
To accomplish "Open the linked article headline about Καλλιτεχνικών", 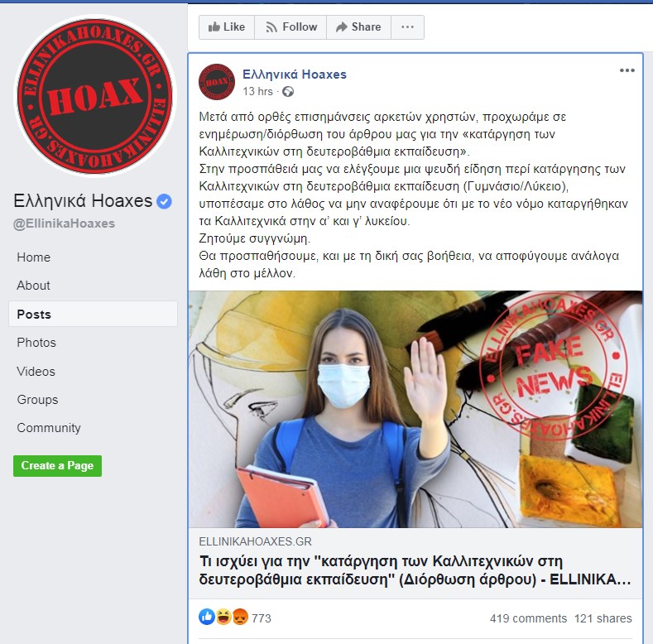I will pyautogui.click(x=415, y=570).
